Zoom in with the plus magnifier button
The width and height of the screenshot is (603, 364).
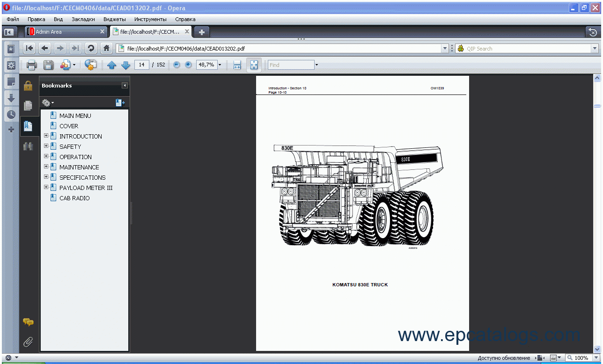point(188,65)
